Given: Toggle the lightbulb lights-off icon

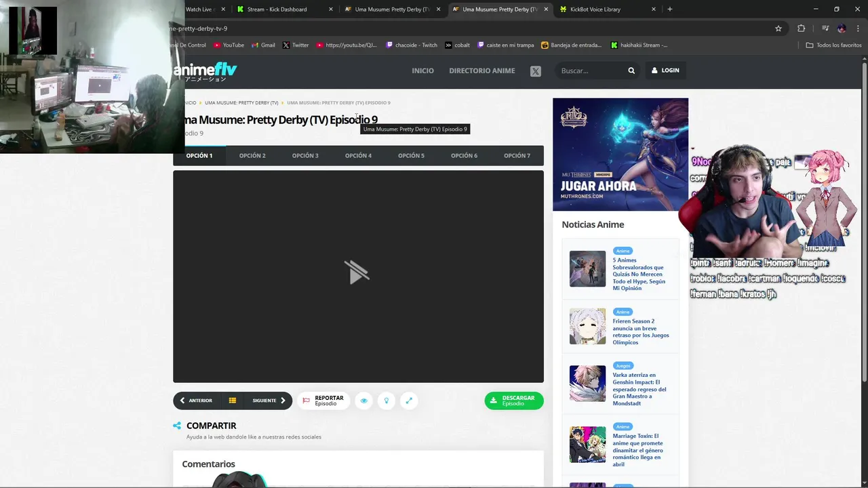Looking at the screenshot, I should pos(387,401).
